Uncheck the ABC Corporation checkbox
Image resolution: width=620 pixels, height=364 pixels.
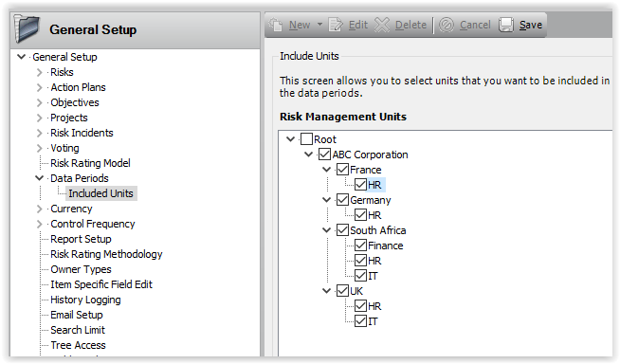[x=324, y=155]
